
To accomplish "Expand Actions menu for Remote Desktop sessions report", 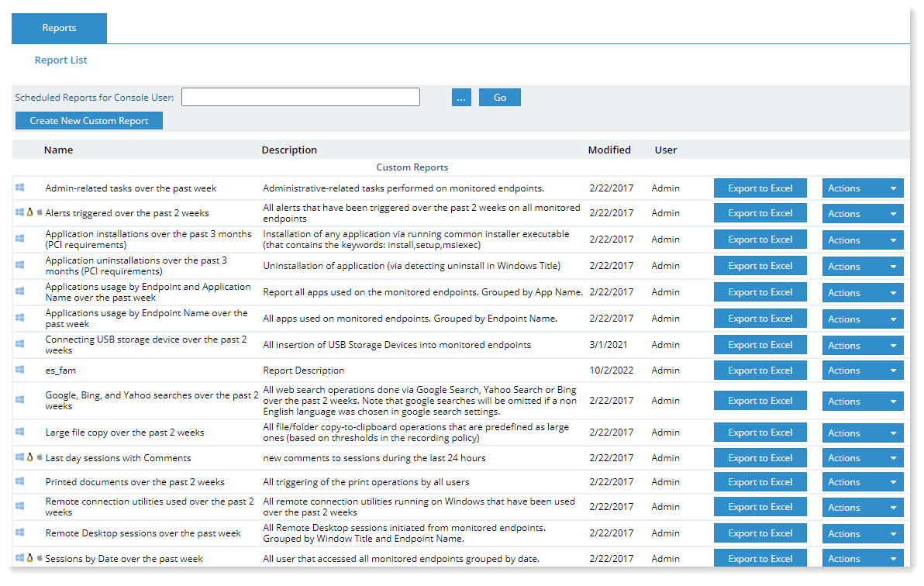I will pos(862,533).
